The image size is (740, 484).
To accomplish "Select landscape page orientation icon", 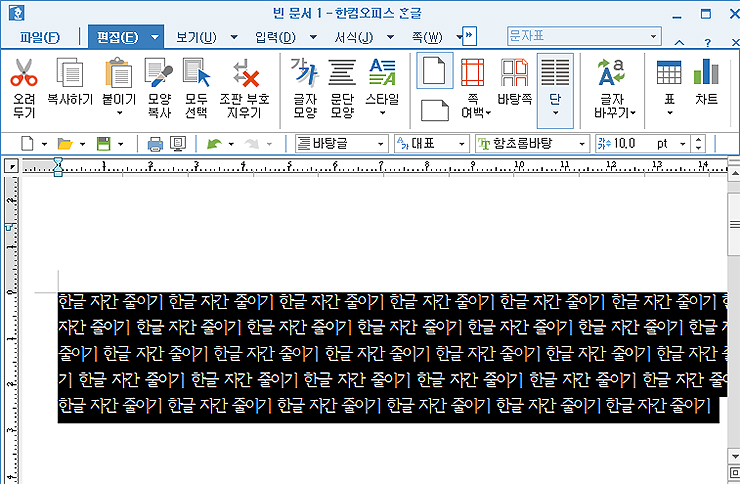I will pyautogui.click(x=435, y=110).
